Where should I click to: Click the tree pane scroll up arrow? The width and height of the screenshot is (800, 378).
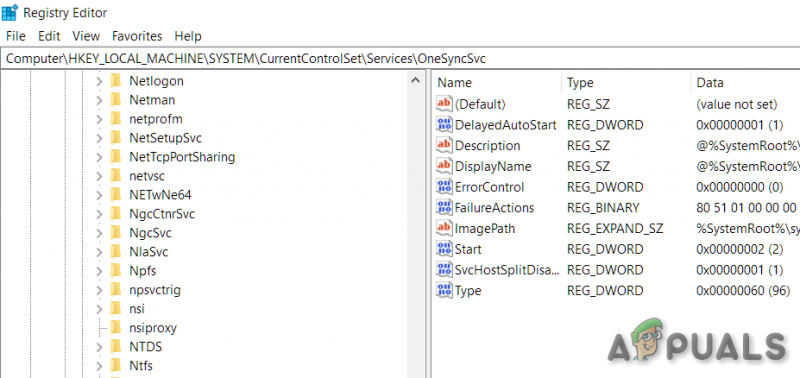[415, 80]
